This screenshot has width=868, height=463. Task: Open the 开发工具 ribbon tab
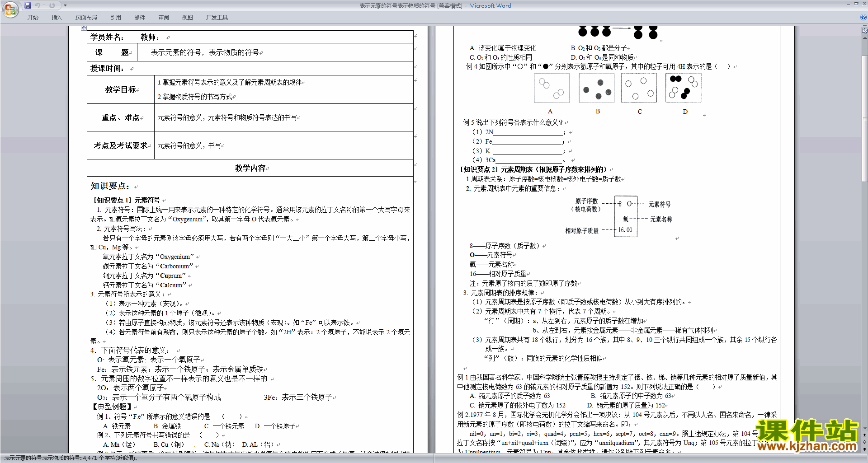[217, 17]
